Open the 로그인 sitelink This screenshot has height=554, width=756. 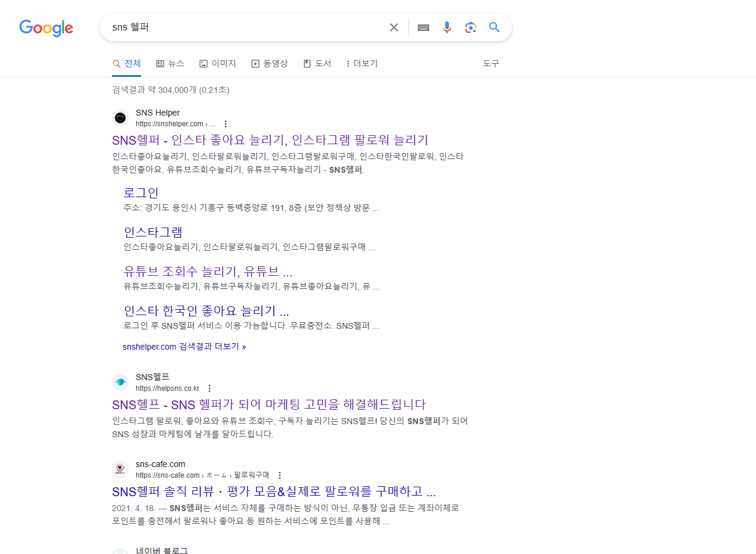[141, 193]
